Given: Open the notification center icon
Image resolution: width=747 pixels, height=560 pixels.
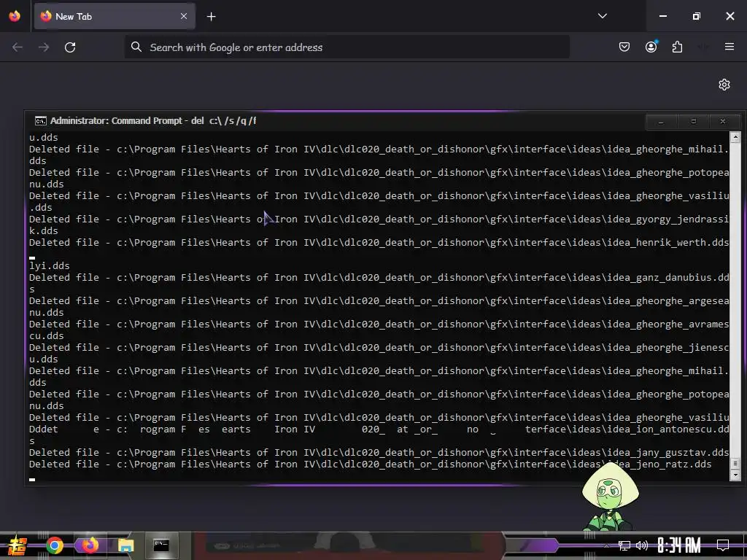Looking at the screenshot, I should coord(723,545).
